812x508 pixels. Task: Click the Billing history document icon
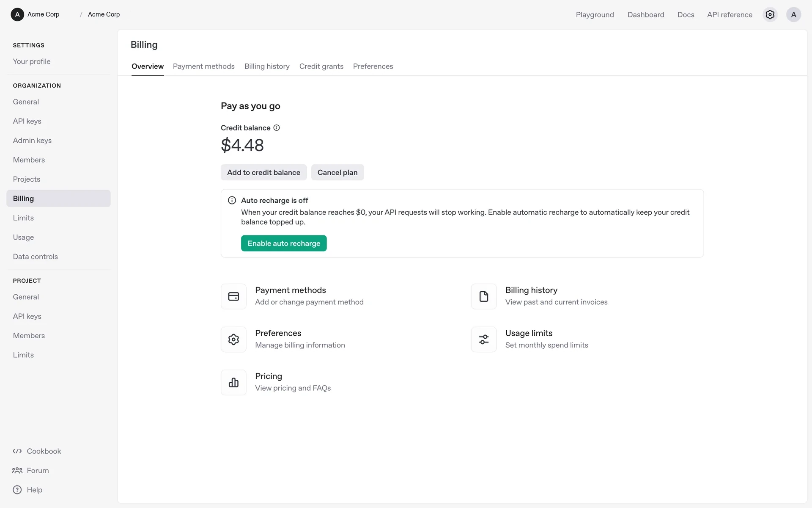click(484, 296)
